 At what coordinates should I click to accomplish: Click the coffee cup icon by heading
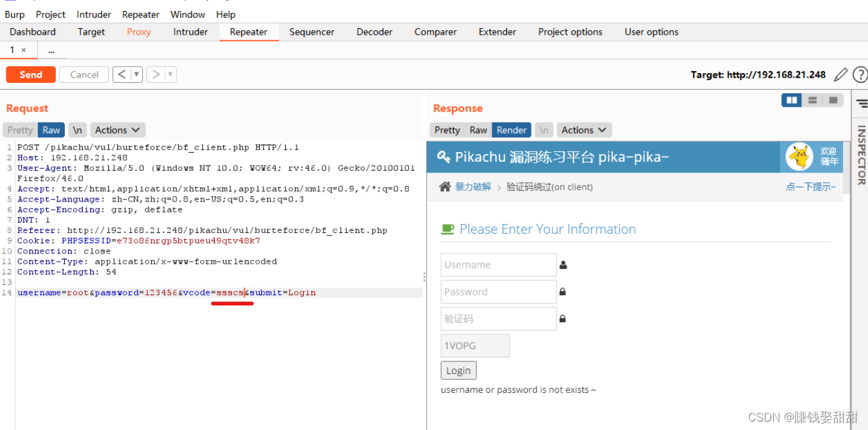point(447,229)
